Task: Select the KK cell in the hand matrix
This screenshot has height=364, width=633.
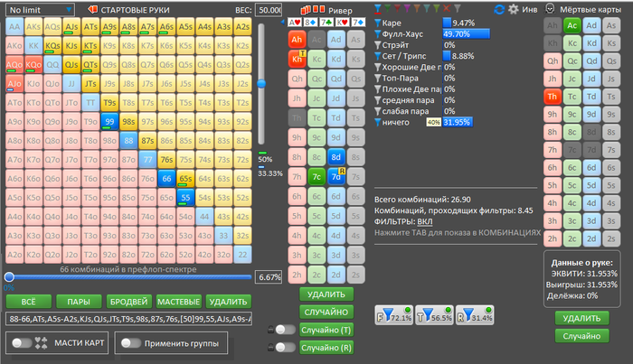Action: (33, 45)
